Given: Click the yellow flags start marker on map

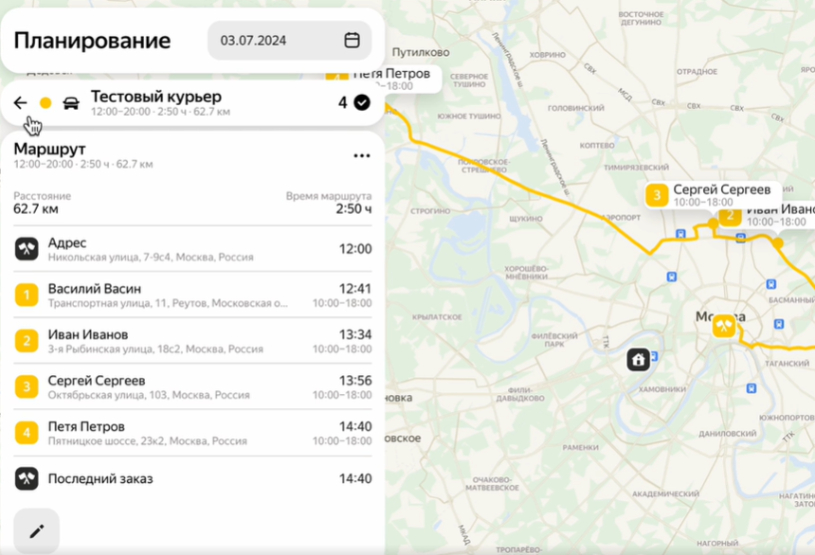Looking at the screenshot, I should (x=723, y=326).
